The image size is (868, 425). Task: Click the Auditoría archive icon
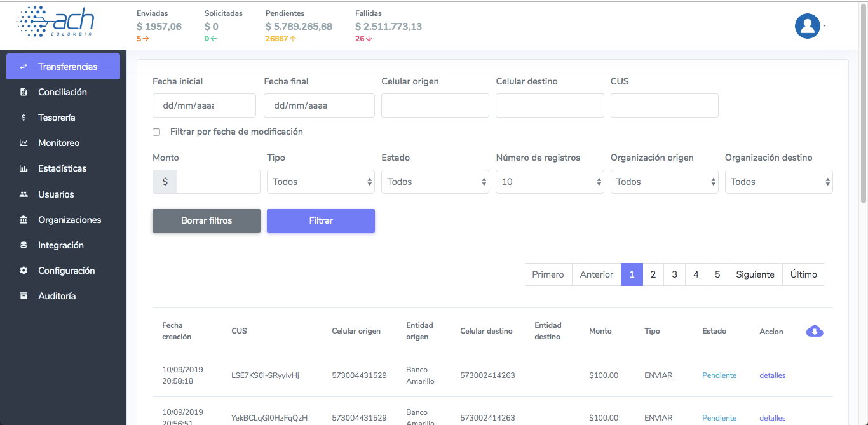coord(24,296)
